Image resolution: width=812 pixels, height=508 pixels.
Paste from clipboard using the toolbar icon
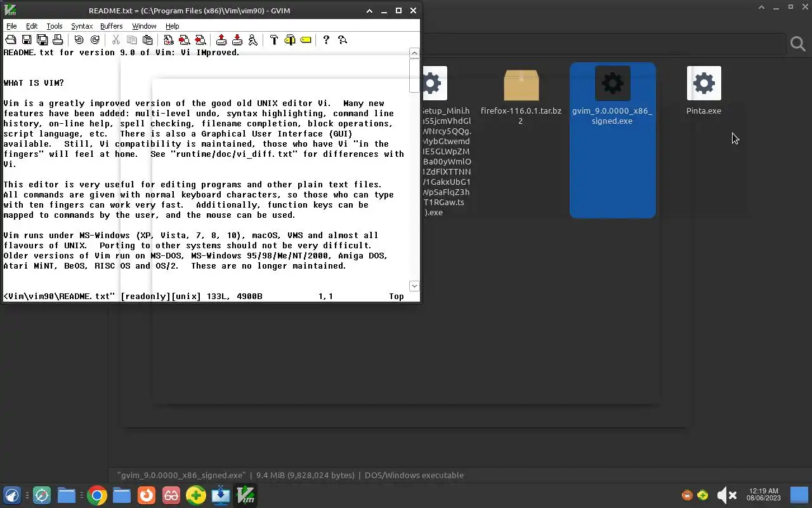point(147,40)
